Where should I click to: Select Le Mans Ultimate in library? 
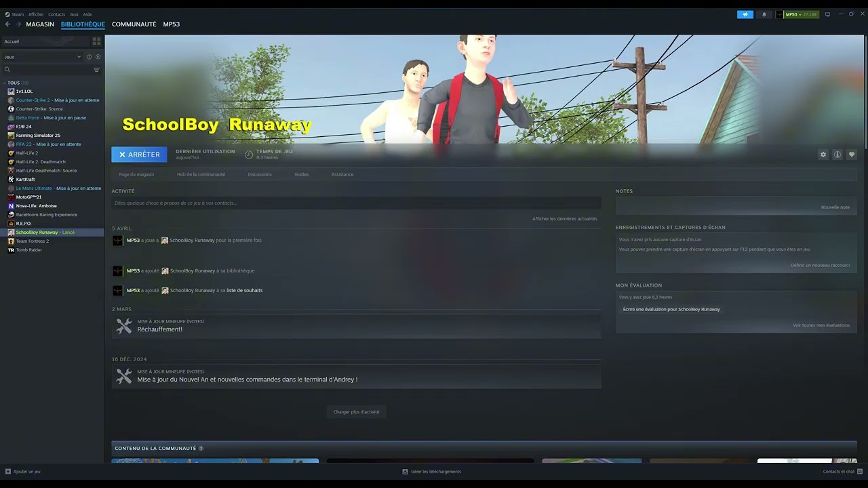click(53, 188)
